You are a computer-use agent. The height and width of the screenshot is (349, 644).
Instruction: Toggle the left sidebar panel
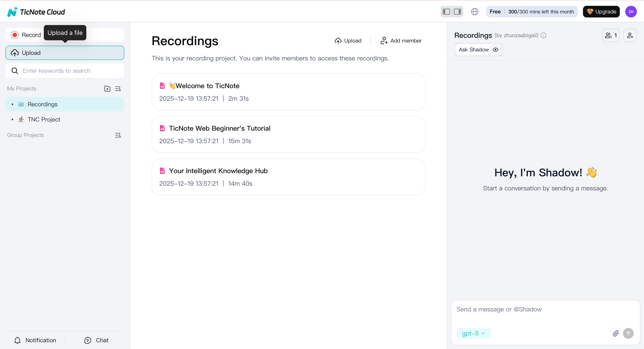(x=446, y=11)
